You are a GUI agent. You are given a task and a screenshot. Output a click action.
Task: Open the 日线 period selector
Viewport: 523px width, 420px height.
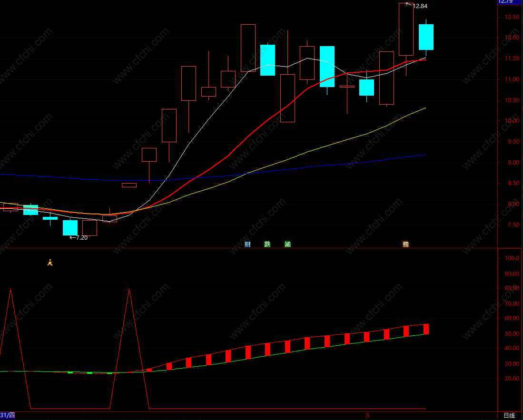(x=509, y=416)
